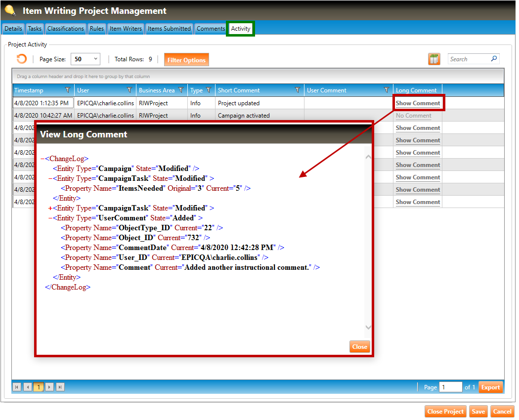
Task: Collapse the UserComment entity node
Action: [x=50, y=218]
